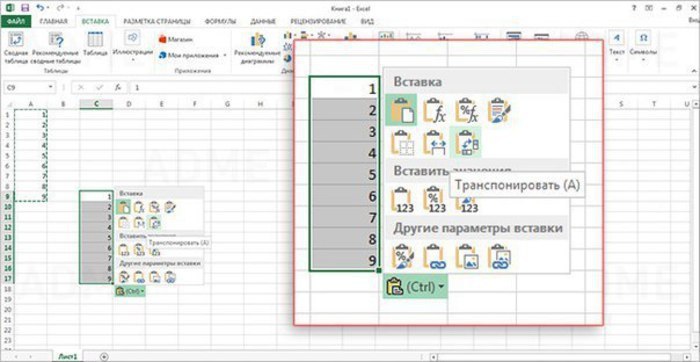Switch to the ВИД tab
700x362 pixels.
(x=367, y=21)
